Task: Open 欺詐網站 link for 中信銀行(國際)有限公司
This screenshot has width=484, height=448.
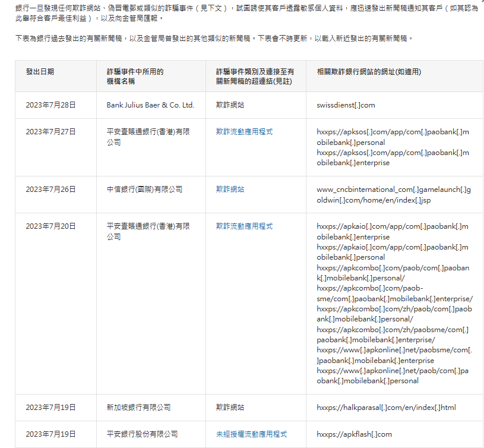Action: [230, 190]
